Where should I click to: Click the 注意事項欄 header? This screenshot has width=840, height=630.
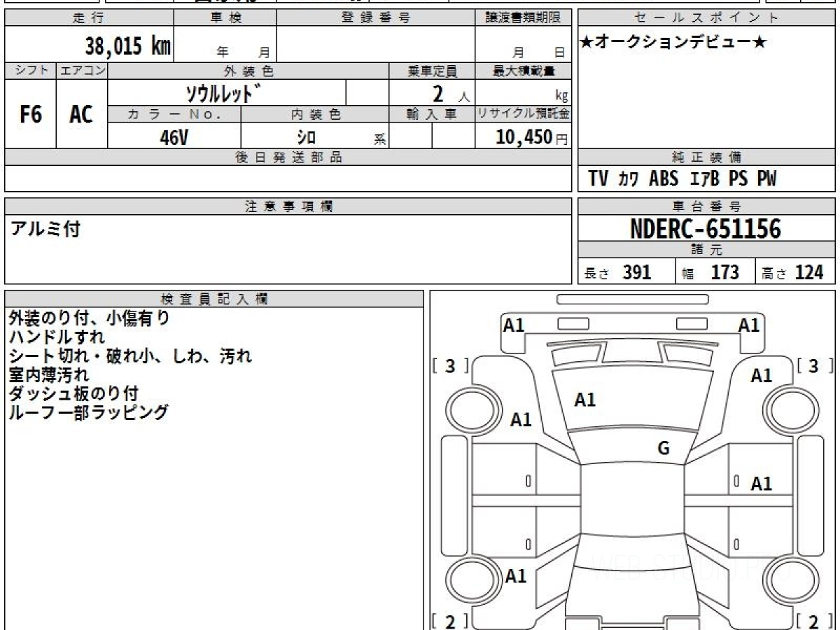[x=288, y=206]
